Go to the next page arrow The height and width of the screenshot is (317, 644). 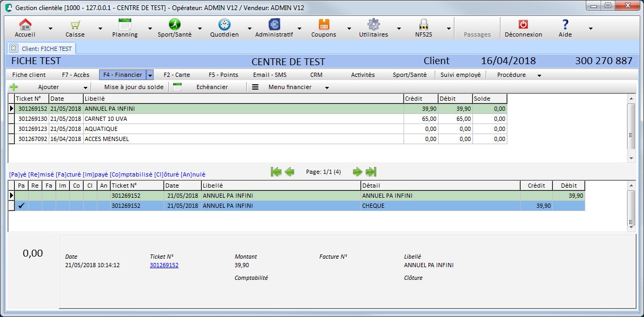(357, 172)
